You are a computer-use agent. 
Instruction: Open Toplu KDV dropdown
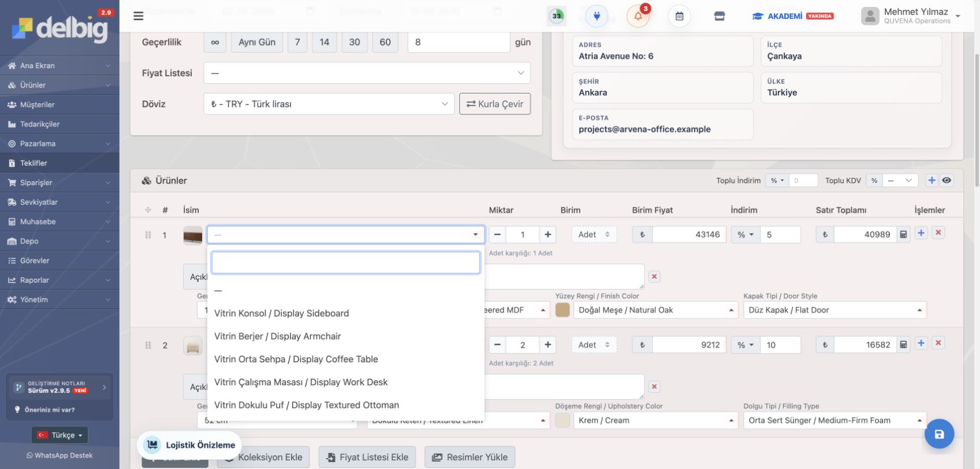coord(900,181)
